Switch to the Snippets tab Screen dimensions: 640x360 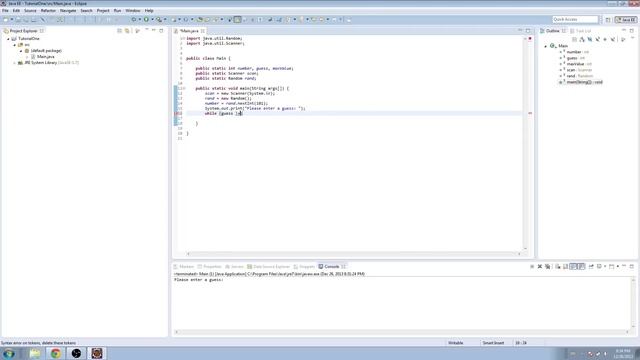(304, 267)
